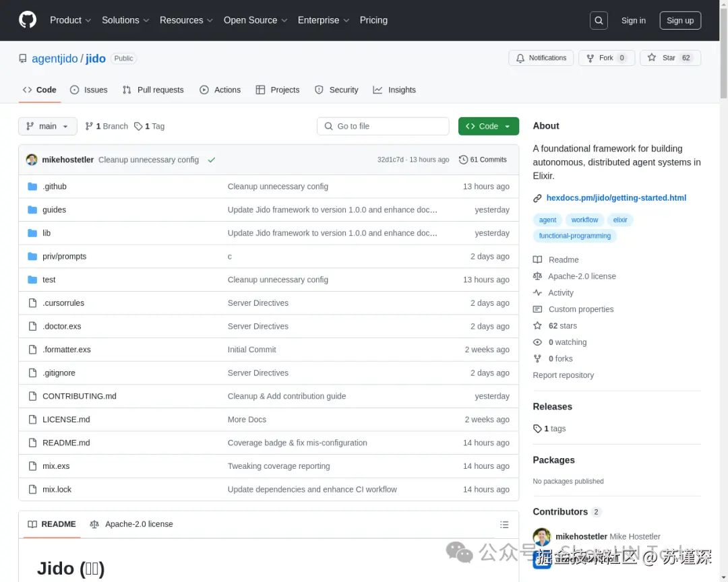728x582 pixels.
Task: Click the green check status icon
Action: (211, 160)
